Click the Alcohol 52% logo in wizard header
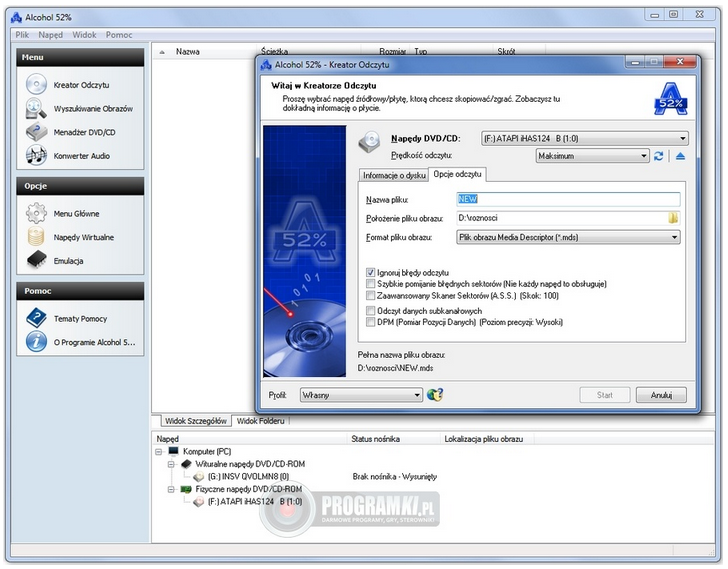This screenshot has height=569, width=728. click(x=670, y=98)
